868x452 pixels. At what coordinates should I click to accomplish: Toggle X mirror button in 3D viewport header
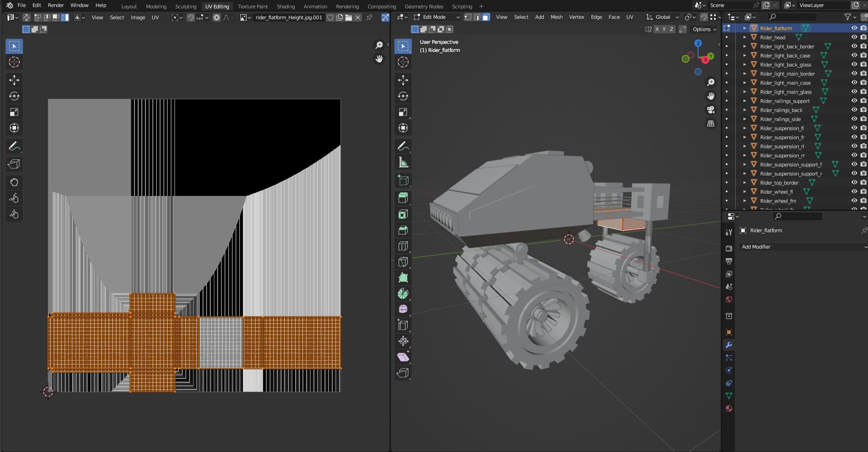click(657, 29)
